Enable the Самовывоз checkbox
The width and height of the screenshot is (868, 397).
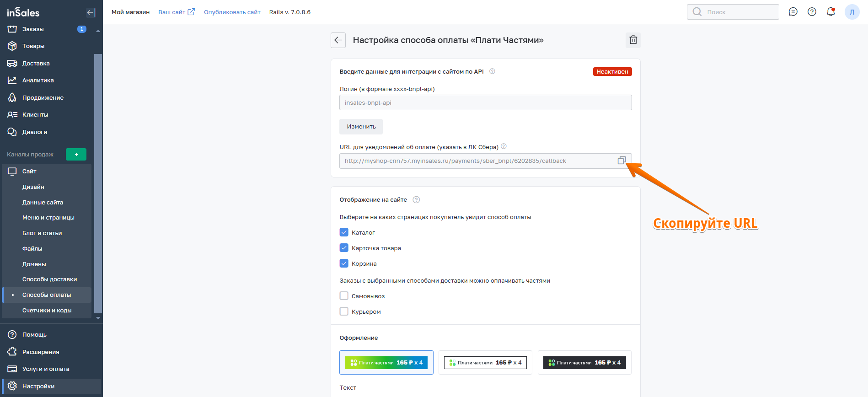coord(344,296)
